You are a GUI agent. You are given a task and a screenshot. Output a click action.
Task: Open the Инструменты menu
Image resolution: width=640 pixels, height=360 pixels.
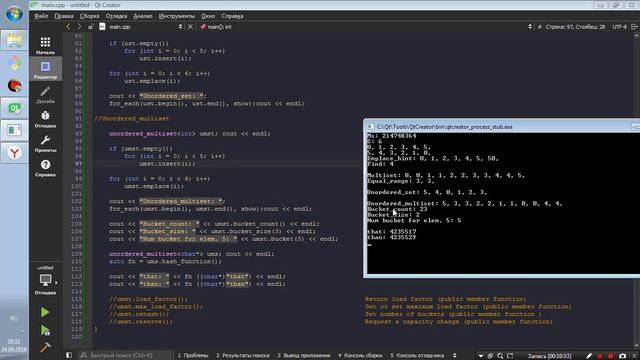[x=177, y=16]
